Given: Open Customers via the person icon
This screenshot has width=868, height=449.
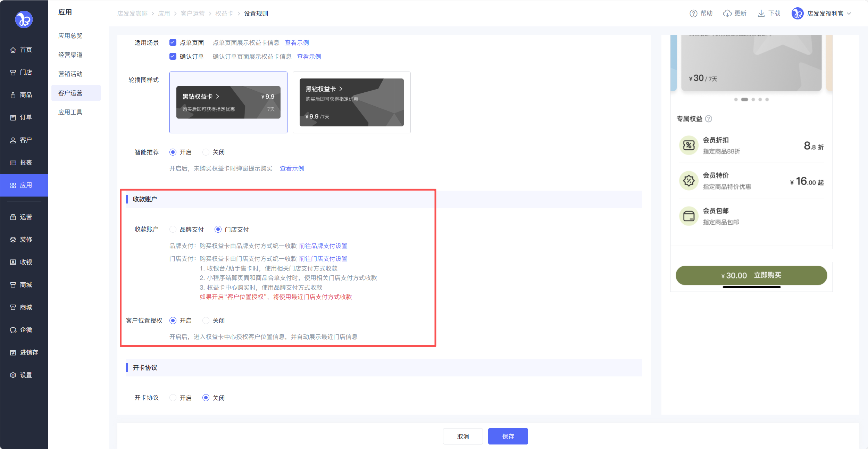Looking at the screenshot, I should point(13,140).
